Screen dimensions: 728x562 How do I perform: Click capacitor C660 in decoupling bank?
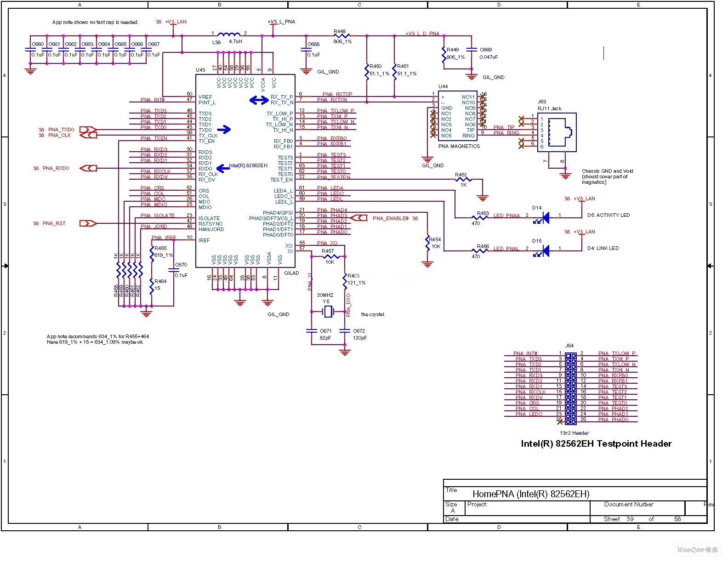pyautogui.click(x=30, y=49)
